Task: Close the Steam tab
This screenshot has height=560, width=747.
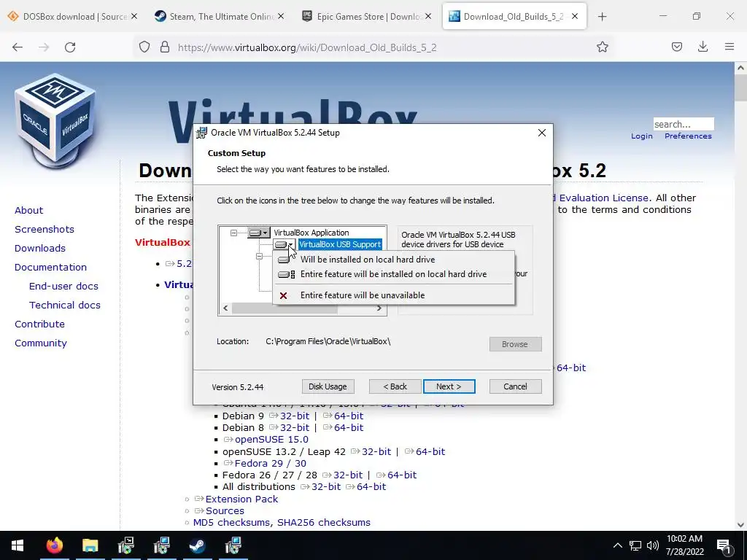Action: tap(281, 17)
